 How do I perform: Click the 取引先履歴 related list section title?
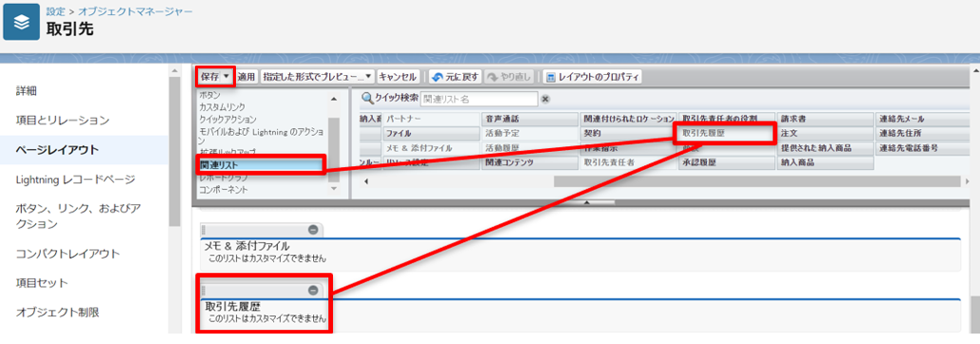coord(233,307)
